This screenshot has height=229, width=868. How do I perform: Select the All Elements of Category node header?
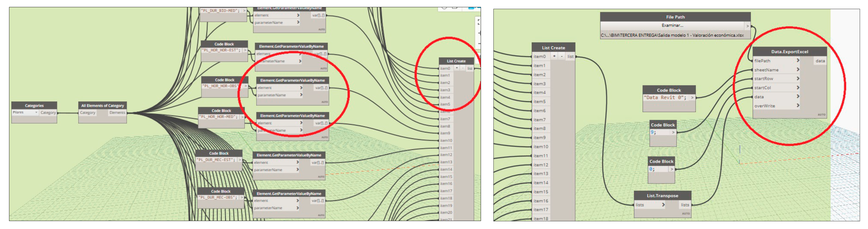pos(102,105)
